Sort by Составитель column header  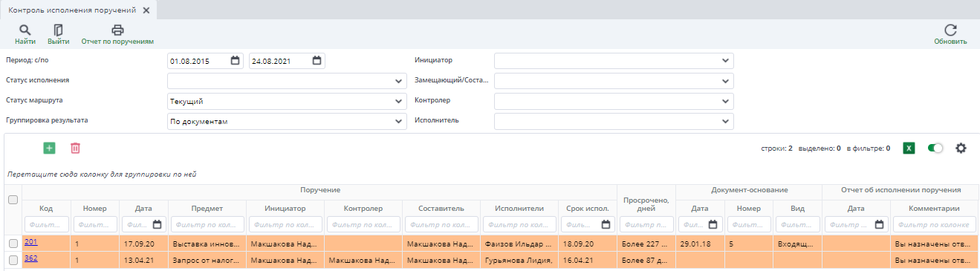441,209
